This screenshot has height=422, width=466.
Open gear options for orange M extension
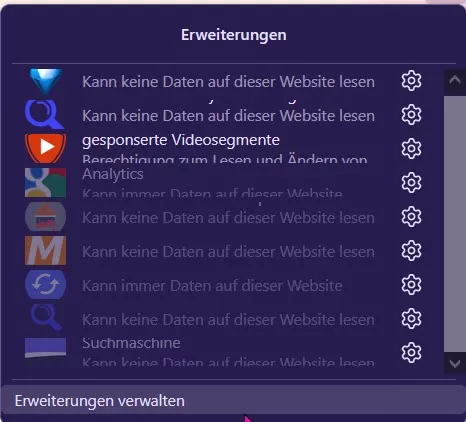pos(411,251)
